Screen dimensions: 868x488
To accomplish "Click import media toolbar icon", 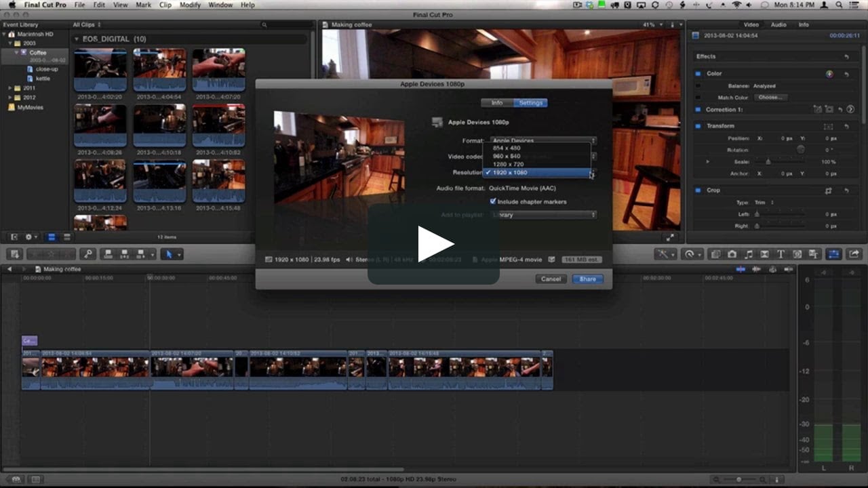I will (16, 254).
